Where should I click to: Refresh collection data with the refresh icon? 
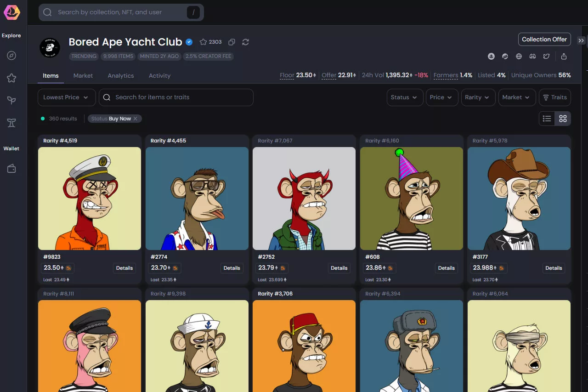coord(245,42)
